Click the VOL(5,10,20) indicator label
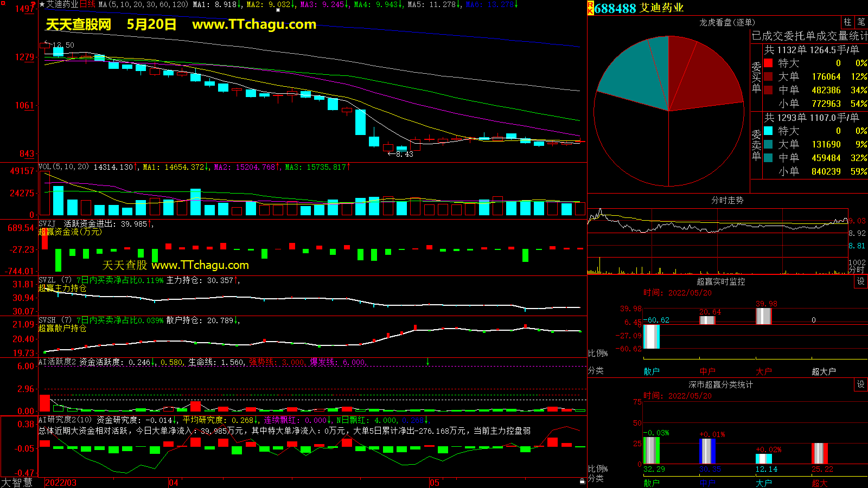The height and width of the screenshot is (488, 868). (63, 167)
